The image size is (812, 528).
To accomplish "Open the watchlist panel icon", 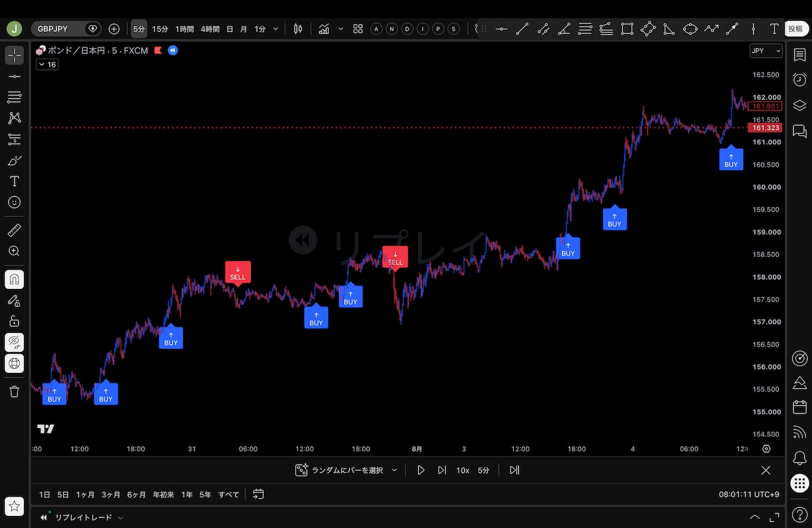I will (799, 55).
